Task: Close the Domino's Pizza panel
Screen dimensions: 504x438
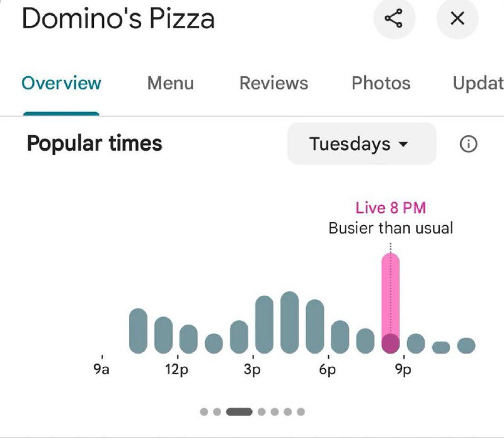Action: coord(457,18)
